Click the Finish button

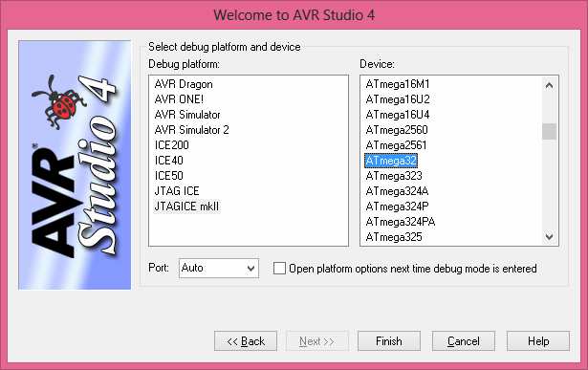389,341
